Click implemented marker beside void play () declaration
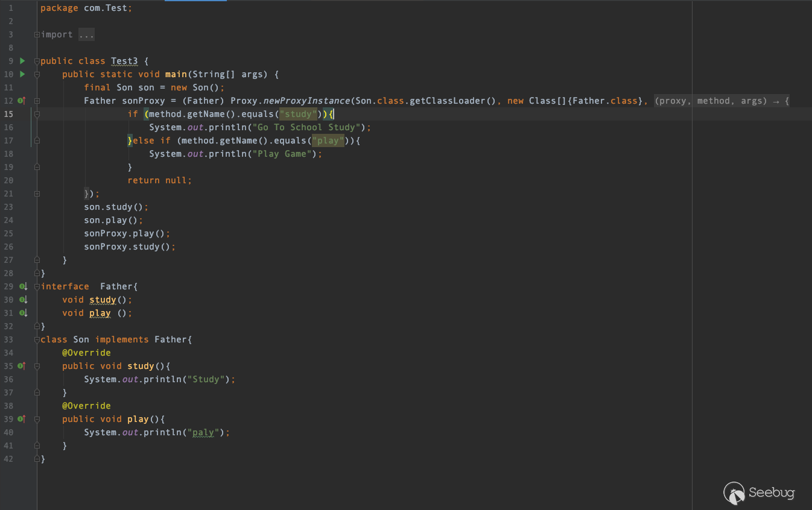 [23, 313]
